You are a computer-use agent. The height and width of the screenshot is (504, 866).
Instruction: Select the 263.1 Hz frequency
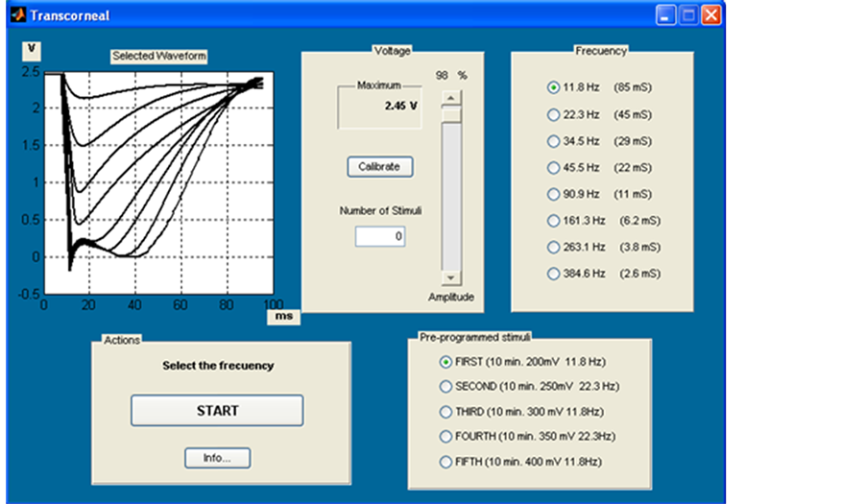(x=553, y=247)
